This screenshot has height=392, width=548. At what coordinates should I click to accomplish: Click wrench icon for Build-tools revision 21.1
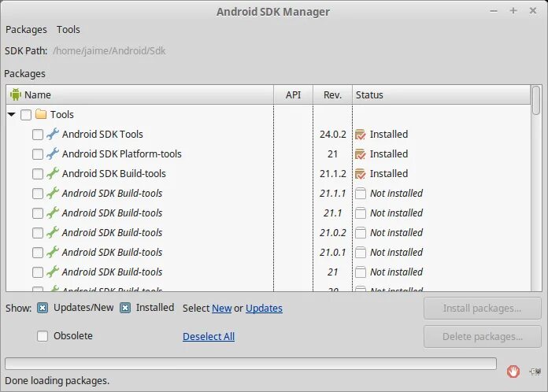coord(53,213)
